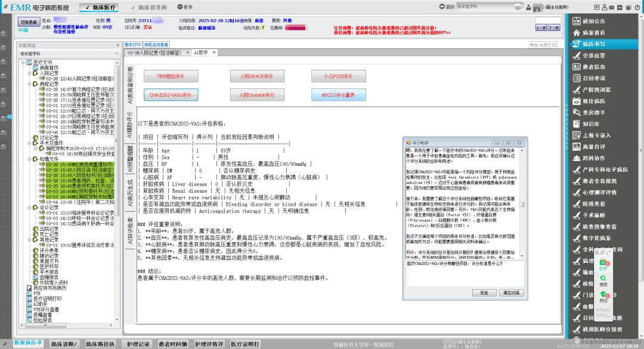Collapse the 病程记录 tree node
This screenshot has height=349, width=644.
click(29, 84)
